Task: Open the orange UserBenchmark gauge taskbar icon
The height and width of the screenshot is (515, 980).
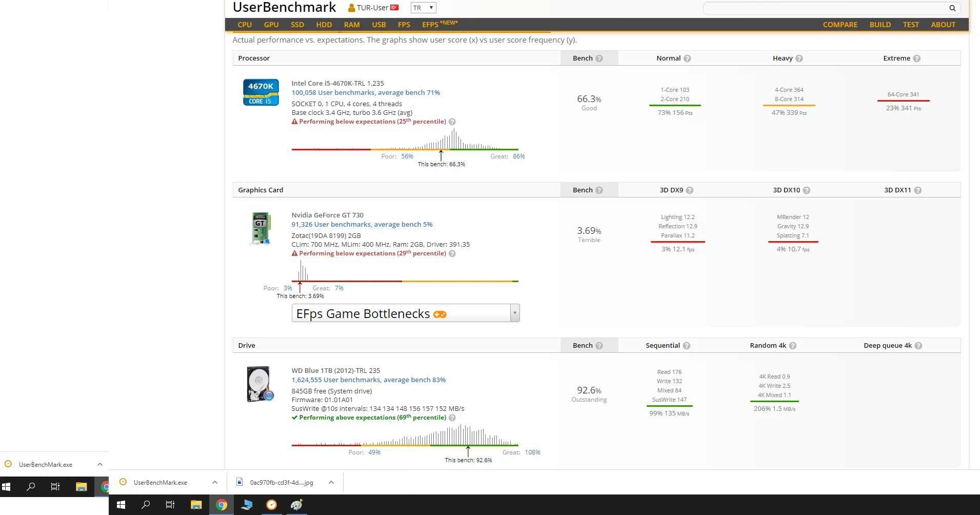Action: [x=272, y=505]
